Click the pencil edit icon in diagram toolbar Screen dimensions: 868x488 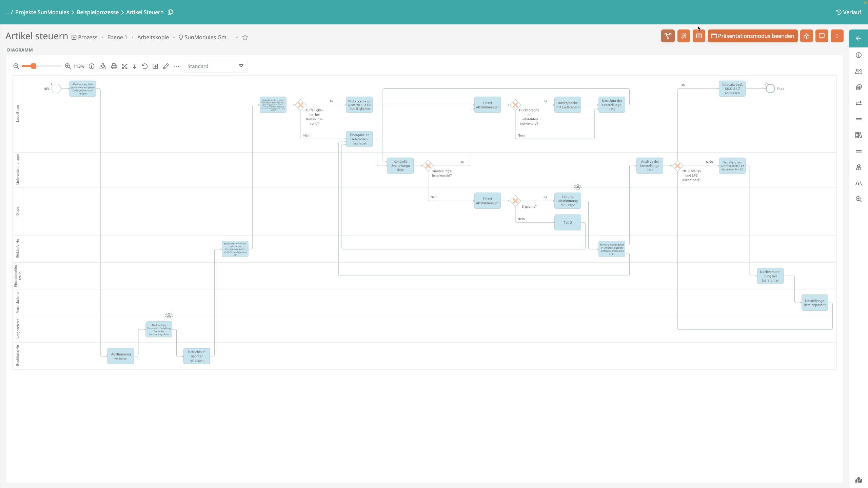pos(166,66)
